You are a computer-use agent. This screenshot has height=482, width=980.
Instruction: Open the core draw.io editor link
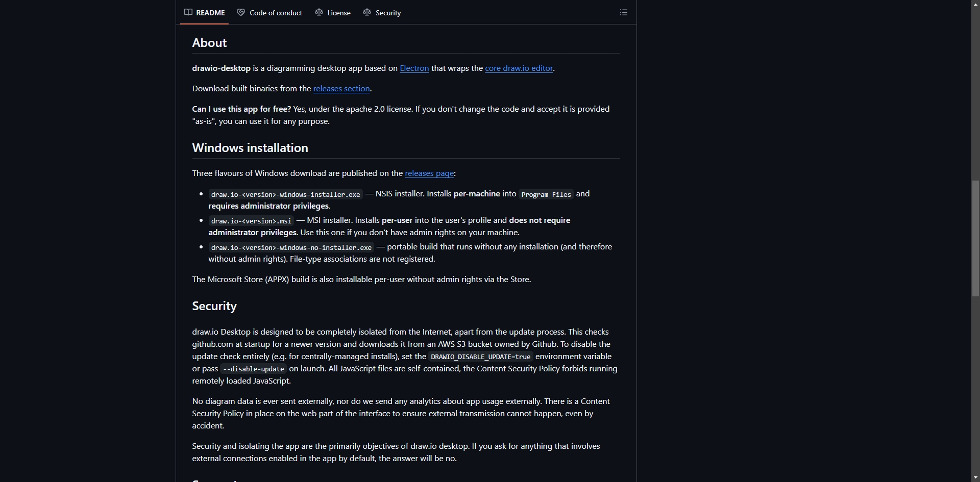(519, 68)
